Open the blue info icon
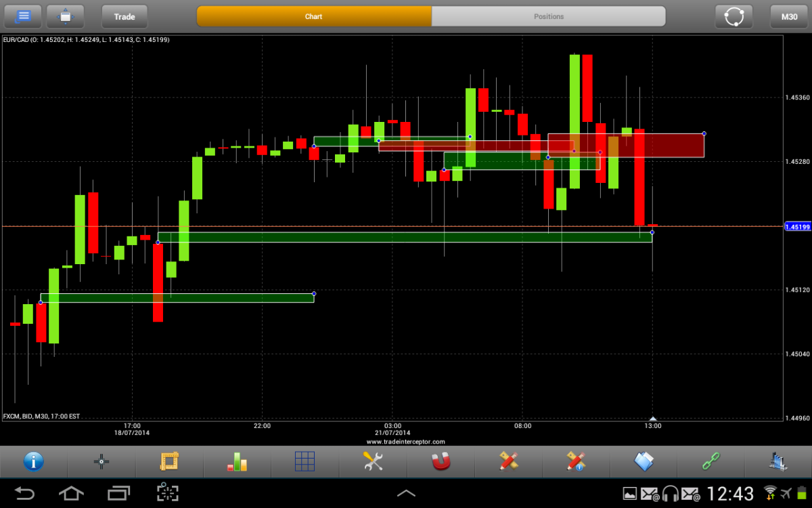 pyautogui.click(x=34, y=461)
